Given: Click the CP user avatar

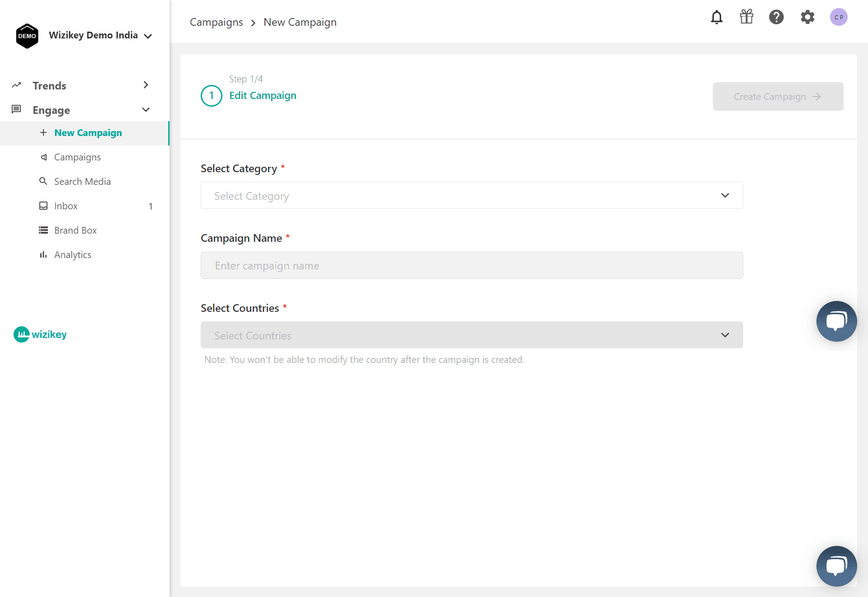Looking at the screenshot, I should 839,17.
